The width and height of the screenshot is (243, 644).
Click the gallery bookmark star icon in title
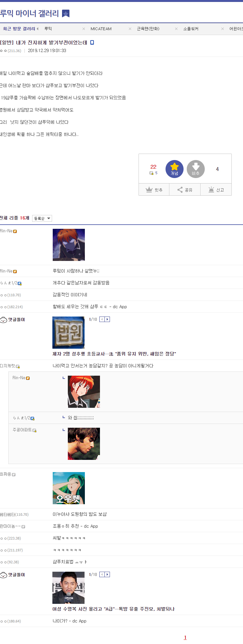(x=66, y=13)
